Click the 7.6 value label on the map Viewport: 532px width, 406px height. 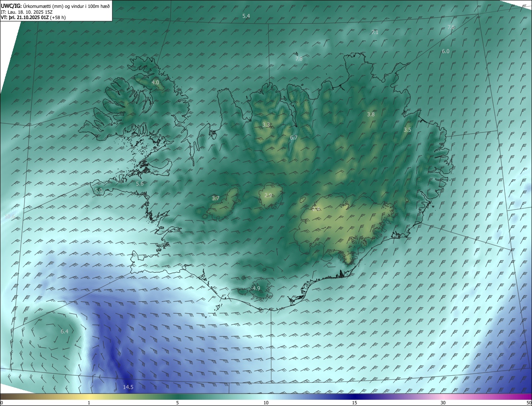click(x=451, y=27)
